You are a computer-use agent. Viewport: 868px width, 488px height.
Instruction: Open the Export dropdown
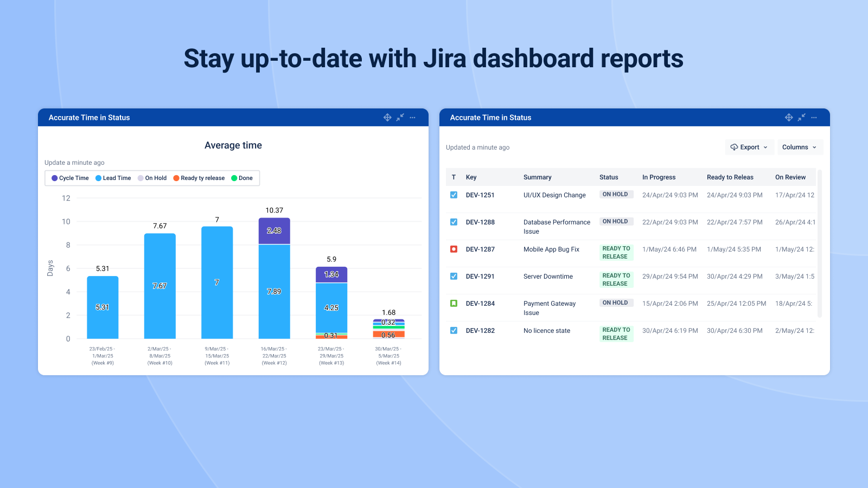click(749, 147)
